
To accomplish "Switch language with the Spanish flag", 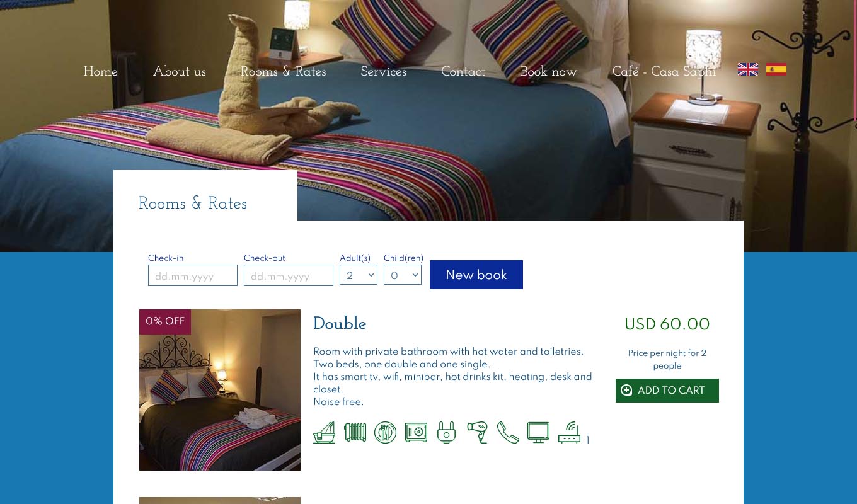I will point(776,69).
